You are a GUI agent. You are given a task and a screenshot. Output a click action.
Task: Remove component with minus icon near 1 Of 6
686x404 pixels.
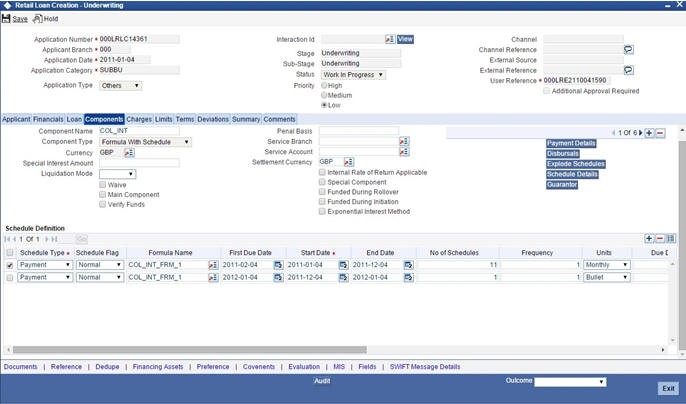(661, 133)
